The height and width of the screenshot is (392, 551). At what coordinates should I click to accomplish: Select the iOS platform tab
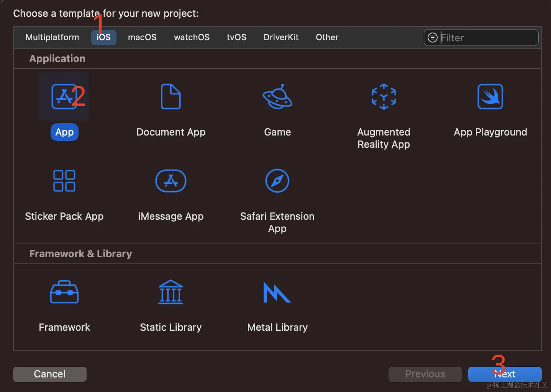[x=104, y=38]
